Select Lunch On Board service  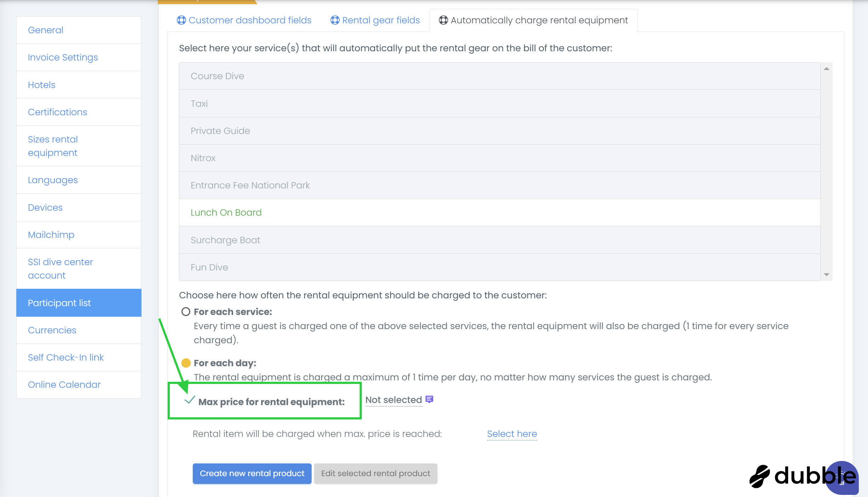pos(226,212)
